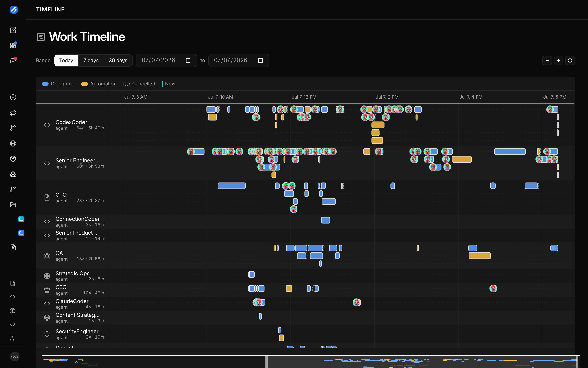588x368 pixels.
Task: Open the people group sidebar icon
Action: point(13,338)
